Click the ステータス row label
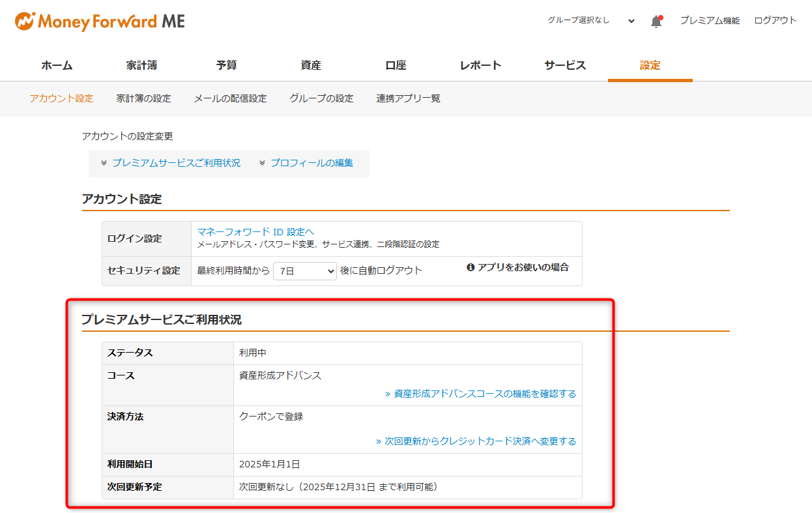Image resolution: width=812 pixels, height=513 pixels. (130, 353)
